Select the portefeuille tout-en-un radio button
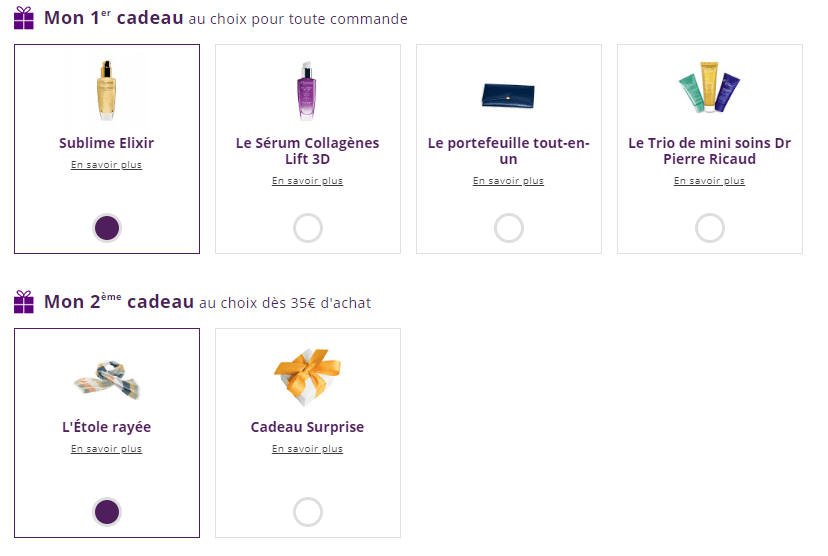 [x=509, y=228]
